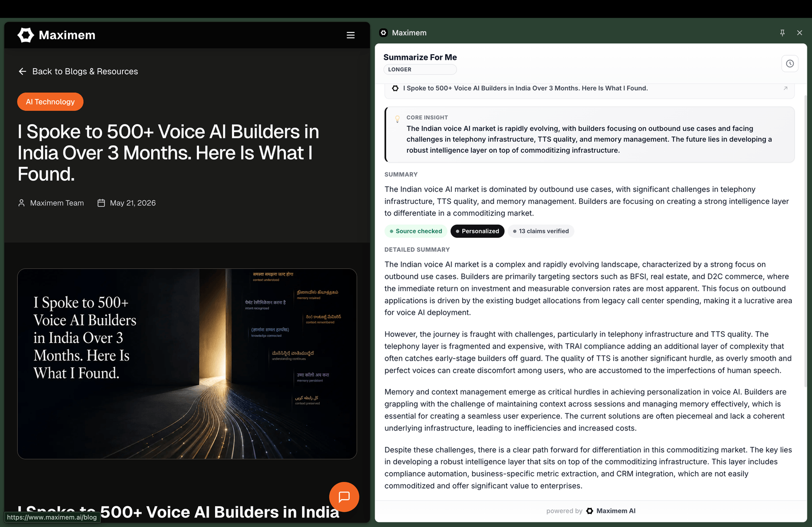
Task: Click the side panel vertical scrollbar
Action: [805, 241]
